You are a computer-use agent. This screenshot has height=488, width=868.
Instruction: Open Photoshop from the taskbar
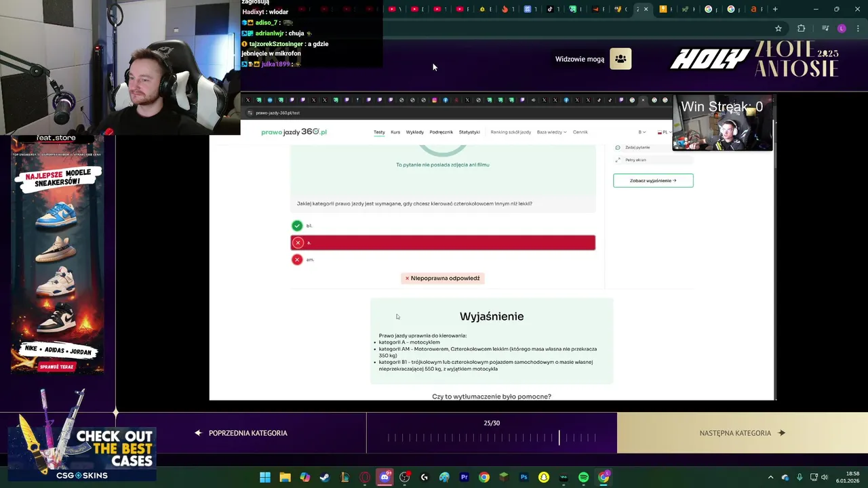pyautogui.click(x=524, y=477)
